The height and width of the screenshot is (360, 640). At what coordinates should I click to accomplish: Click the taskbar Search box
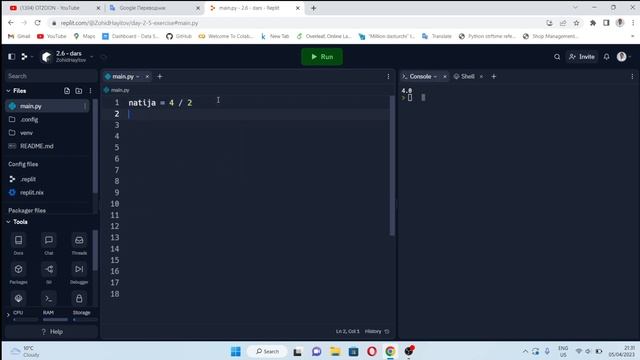pyautogui.click(x=267, y=351)
